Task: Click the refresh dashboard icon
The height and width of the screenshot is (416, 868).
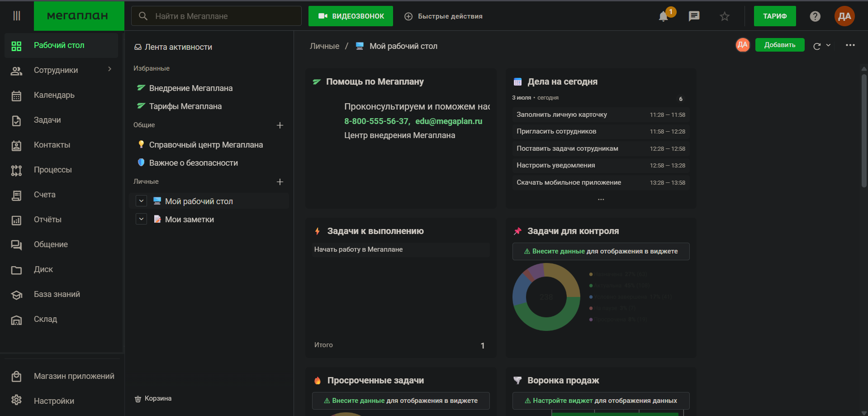Action: [817, 46]
